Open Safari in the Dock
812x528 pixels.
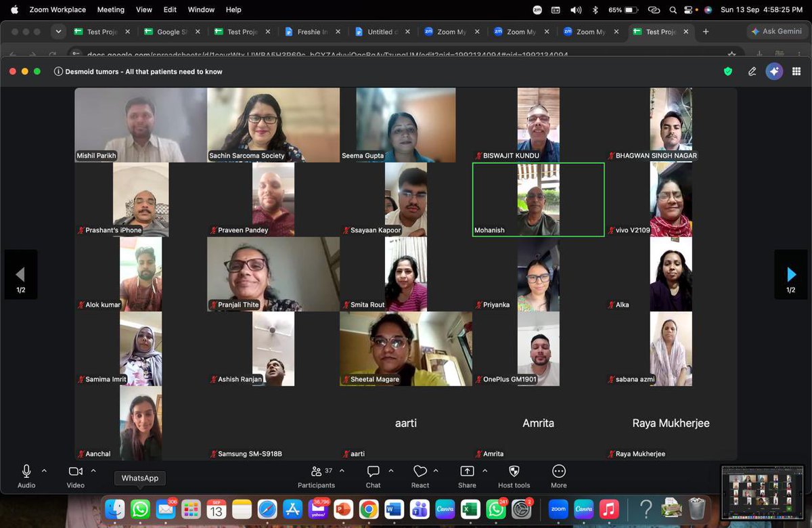pos(267,508)
